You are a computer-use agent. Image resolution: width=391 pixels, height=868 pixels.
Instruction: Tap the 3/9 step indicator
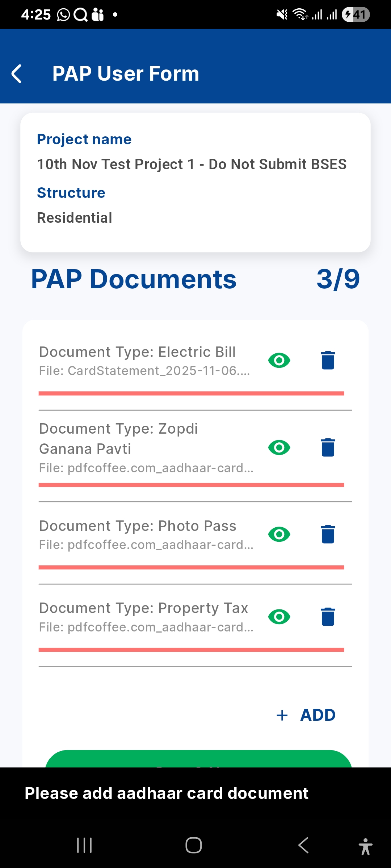[x=338, y=279]
